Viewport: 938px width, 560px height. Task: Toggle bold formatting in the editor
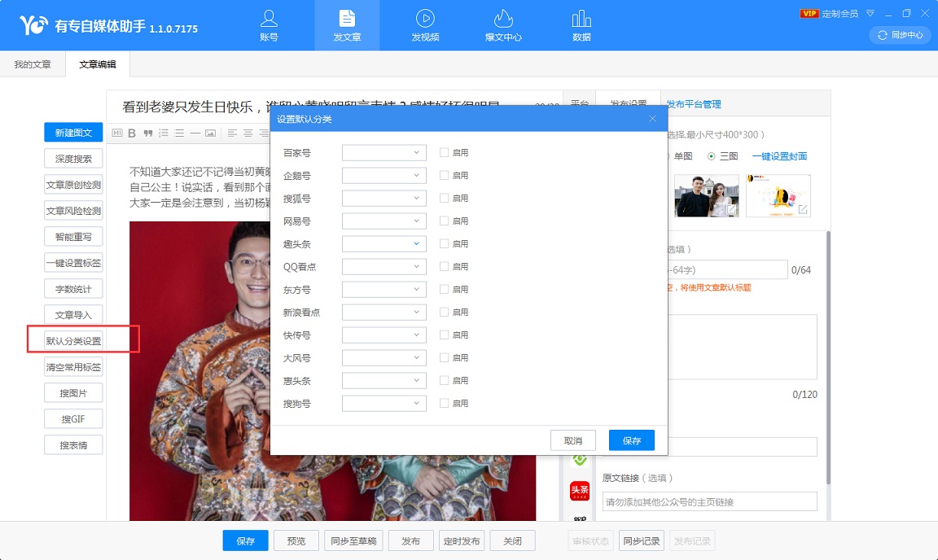[132, 133]
